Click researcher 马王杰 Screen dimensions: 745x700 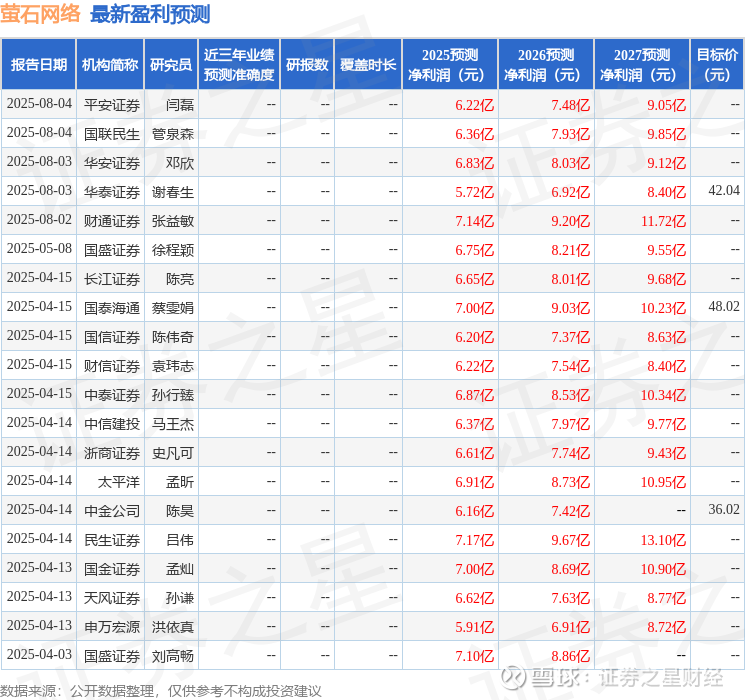172,424
